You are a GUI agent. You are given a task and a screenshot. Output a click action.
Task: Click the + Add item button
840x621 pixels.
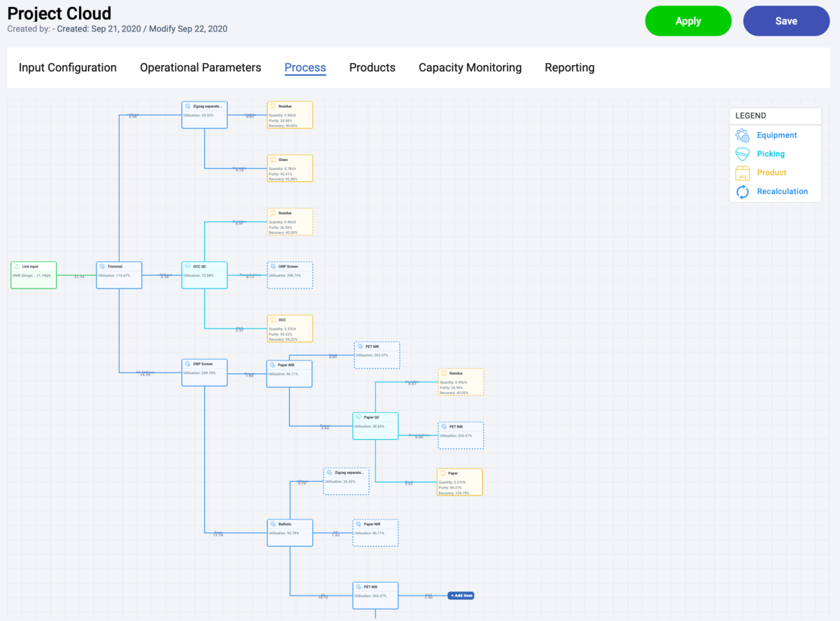tap(461, 596)
